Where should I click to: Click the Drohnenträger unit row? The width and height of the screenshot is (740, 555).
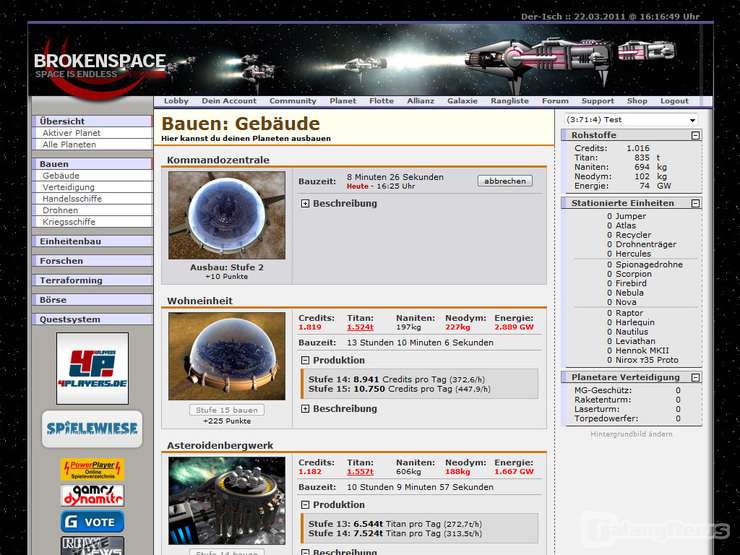641,244
